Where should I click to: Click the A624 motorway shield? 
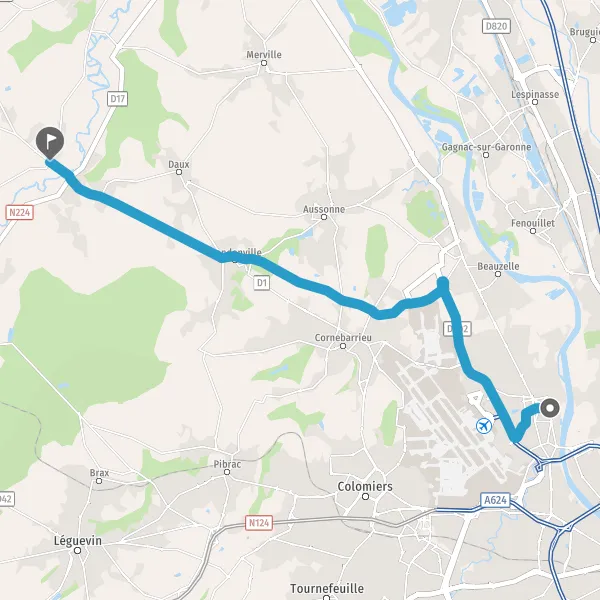pyautogui.click(x=495, y=500)
